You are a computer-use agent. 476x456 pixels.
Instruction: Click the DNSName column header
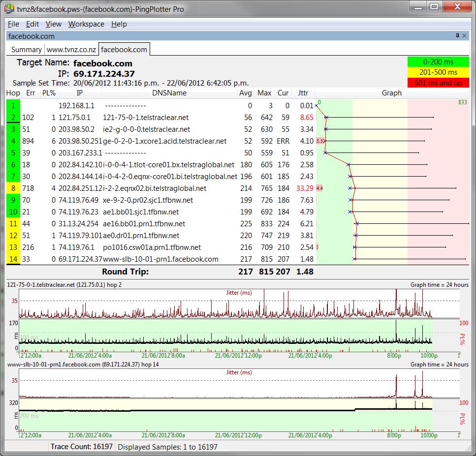pos(169,93)
